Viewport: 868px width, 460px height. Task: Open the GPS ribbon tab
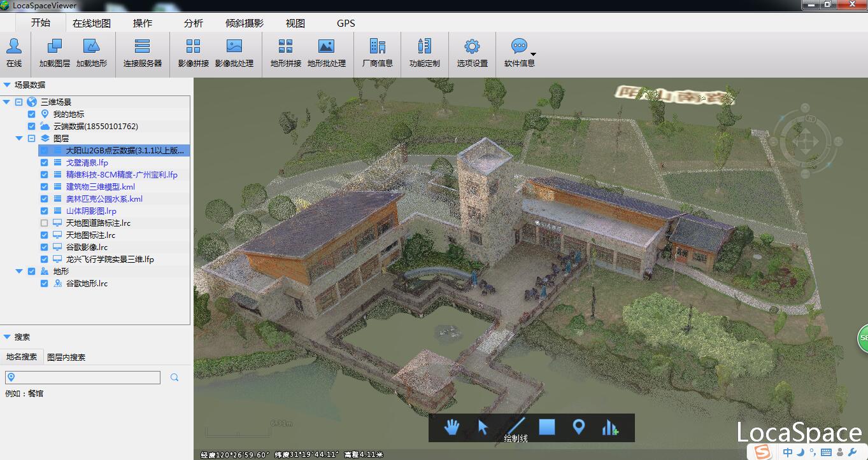346,23
